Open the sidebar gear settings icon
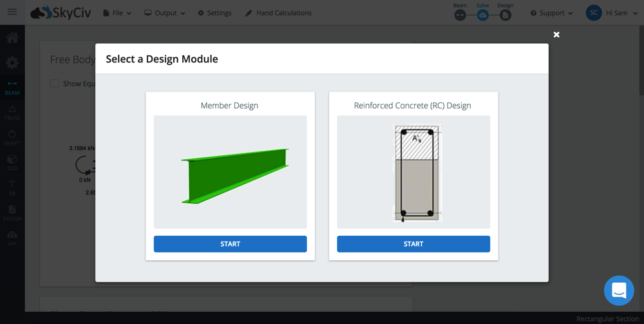 [12, 63]
